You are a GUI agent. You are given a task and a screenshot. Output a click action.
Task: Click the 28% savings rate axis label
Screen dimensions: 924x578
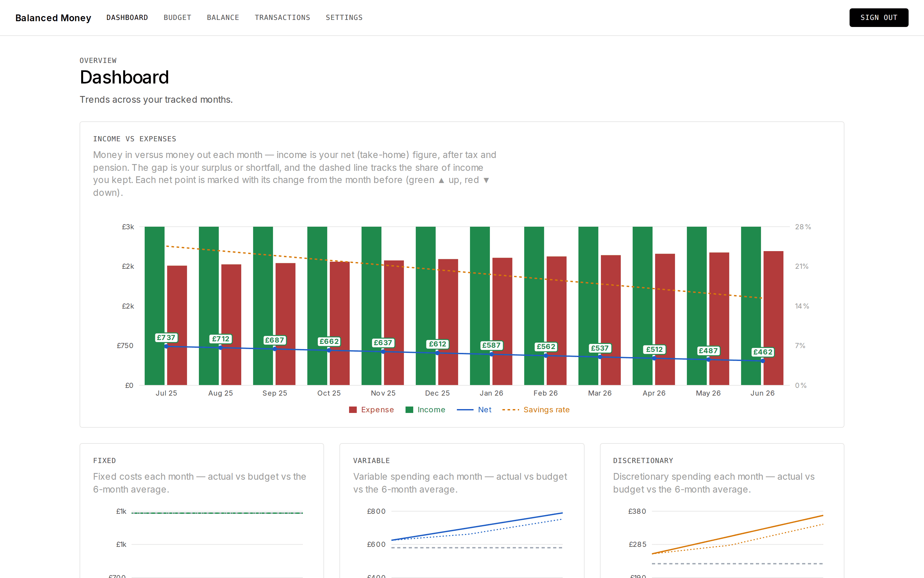pos(803,227)
